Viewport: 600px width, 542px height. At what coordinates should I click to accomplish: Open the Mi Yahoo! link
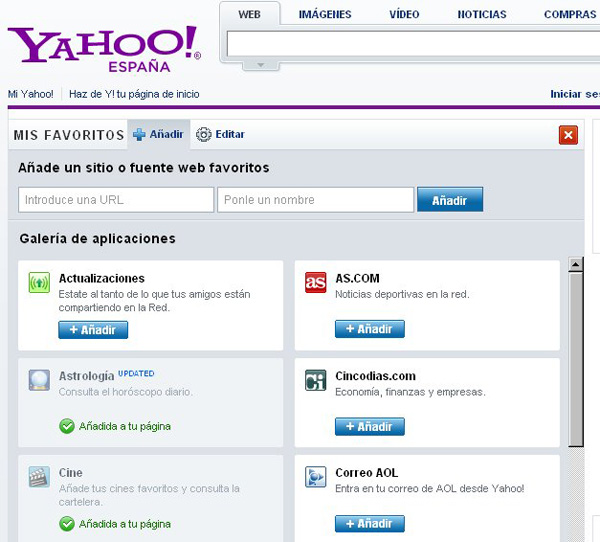31,94
